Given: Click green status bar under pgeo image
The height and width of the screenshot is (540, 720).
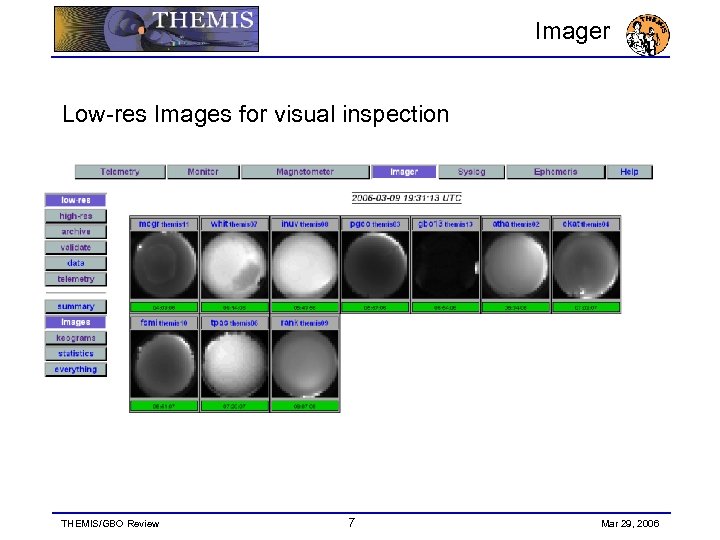Looking at the screenshot, I should coord(375,307).
